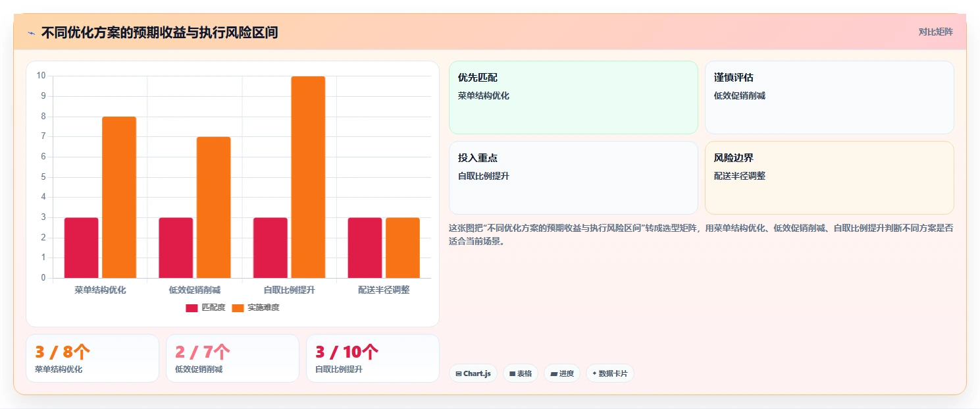Viewport: 980px width, 409px height.
Task: Click the 进度 tag chip
Action: point(562,373)
